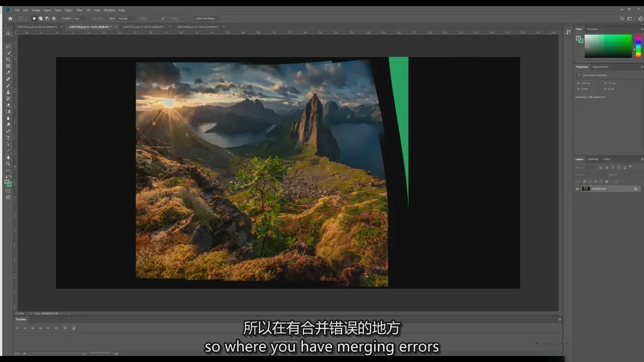Select the Eraser tool
The width and height of the screenshot is (644, 362).
pos(8,105)
